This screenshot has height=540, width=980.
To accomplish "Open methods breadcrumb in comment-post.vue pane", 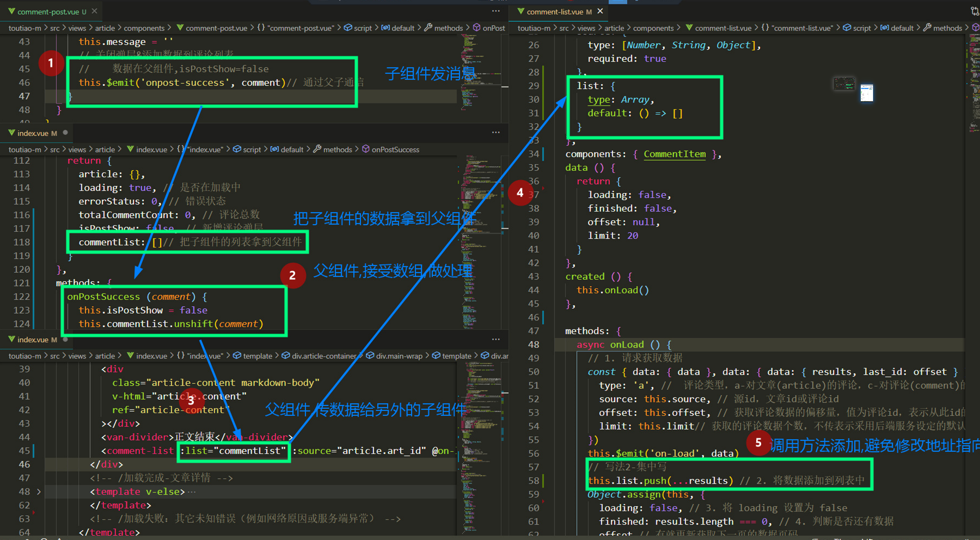I will point(444,28).
